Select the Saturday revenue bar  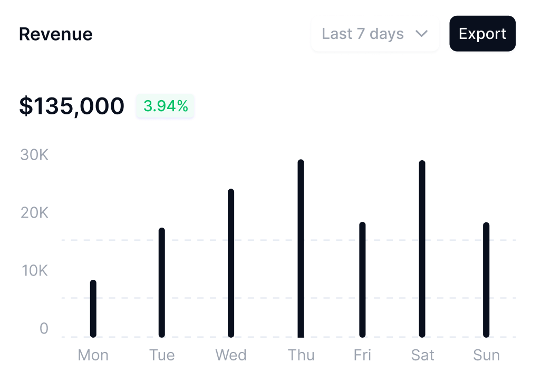click(x=422, y=249)
